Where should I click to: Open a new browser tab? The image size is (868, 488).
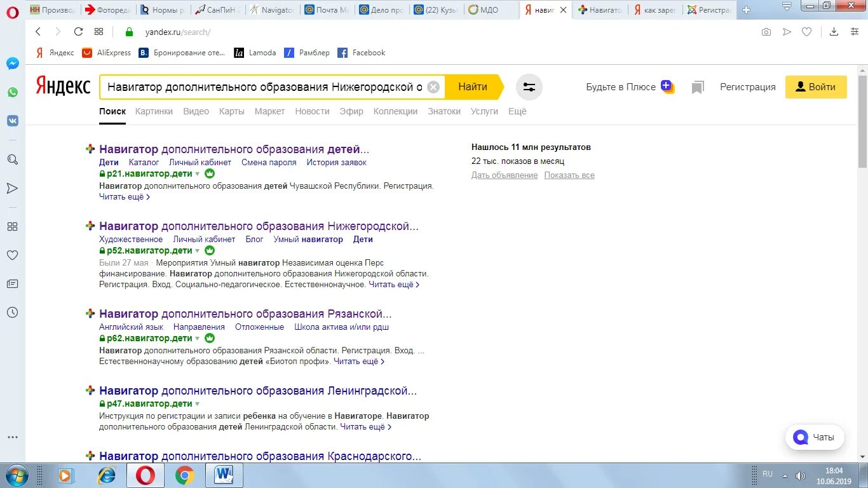click(746, 10)
